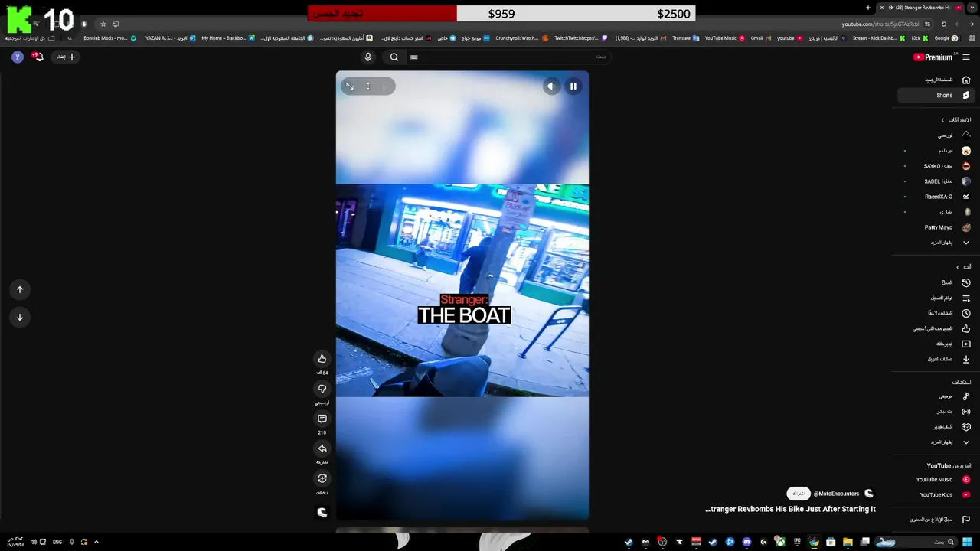Open the RaeedXA-G subscription channel
This screenshot has width=980, height=551.
coord(936,197)
